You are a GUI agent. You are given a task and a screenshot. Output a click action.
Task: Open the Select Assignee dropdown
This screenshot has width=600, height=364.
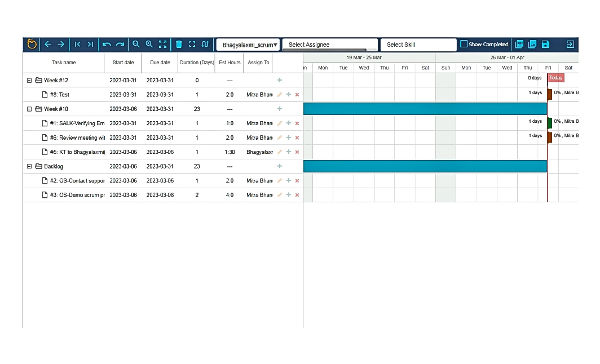pos(329,44)
